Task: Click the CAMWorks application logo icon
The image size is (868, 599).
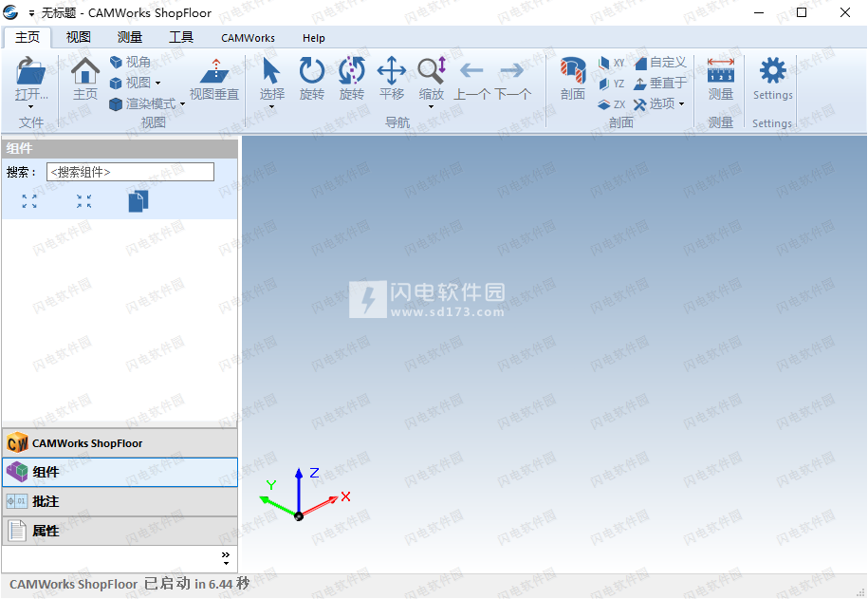Action: tap(11, 12)
